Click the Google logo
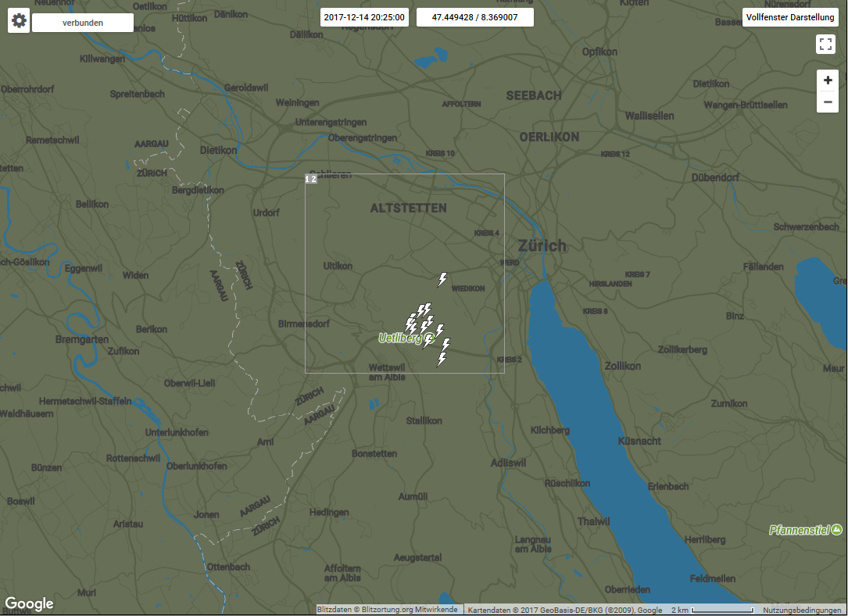 click(x=30, y=603)
